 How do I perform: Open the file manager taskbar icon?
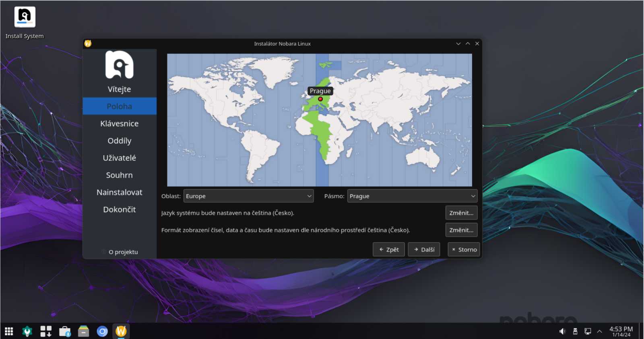83,331
